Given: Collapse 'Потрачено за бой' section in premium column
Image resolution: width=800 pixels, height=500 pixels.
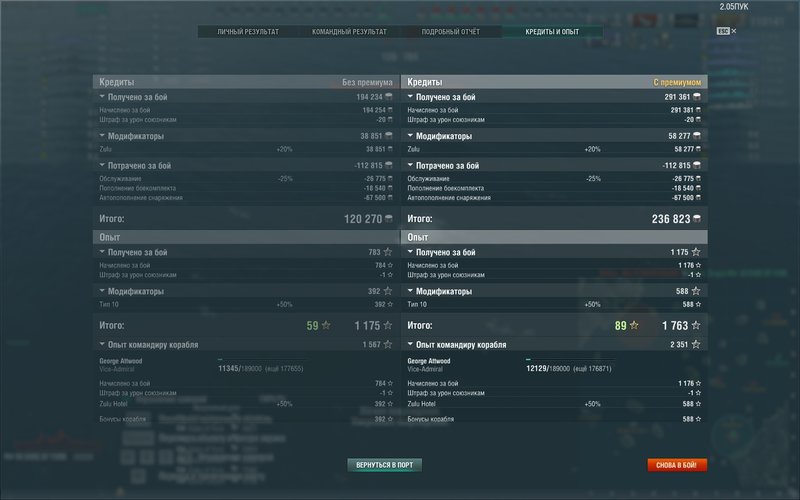Looking at the screenshot, I should [x=410, y=166].
